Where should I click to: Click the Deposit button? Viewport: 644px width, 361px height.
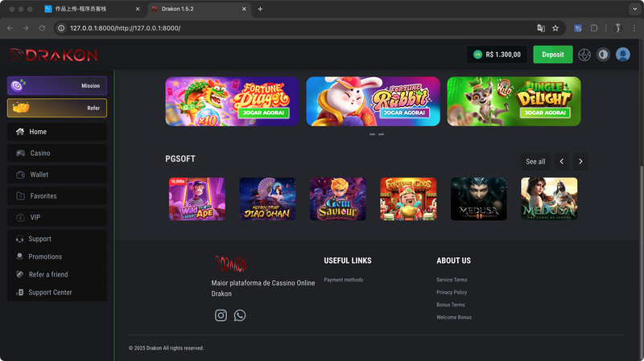coord(553,55)
